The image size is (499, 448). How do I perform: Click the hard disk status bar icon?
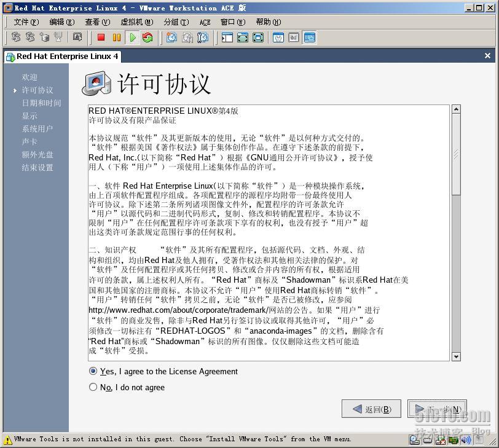pyautogui.click(x=428, y=440)
